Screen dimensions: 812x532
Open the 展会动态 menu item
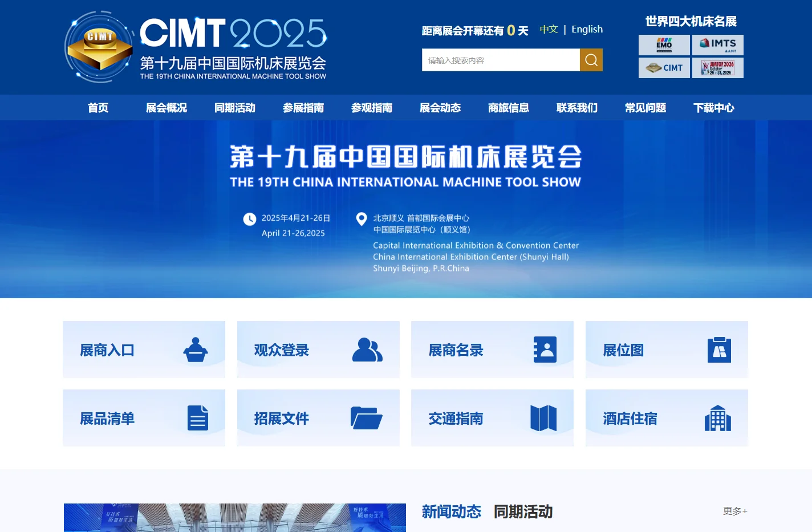tap(440, 108)
